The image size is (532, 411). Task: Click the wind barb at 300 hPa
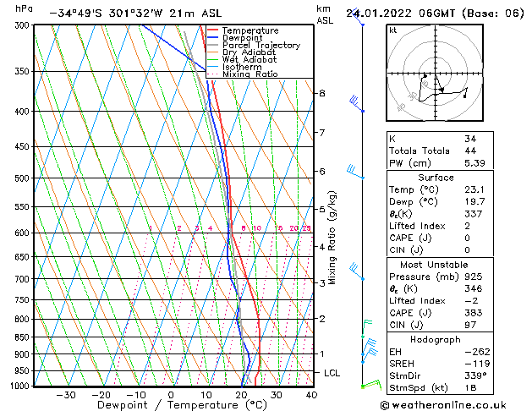[358, 18]
